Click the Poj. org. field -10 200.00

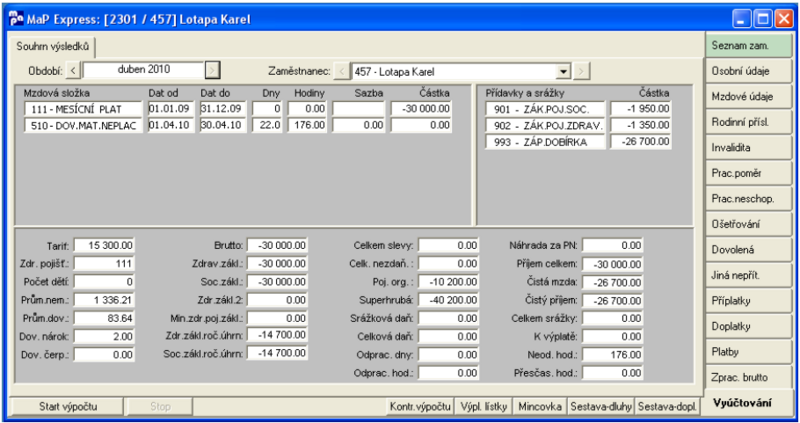coord(448,282)
